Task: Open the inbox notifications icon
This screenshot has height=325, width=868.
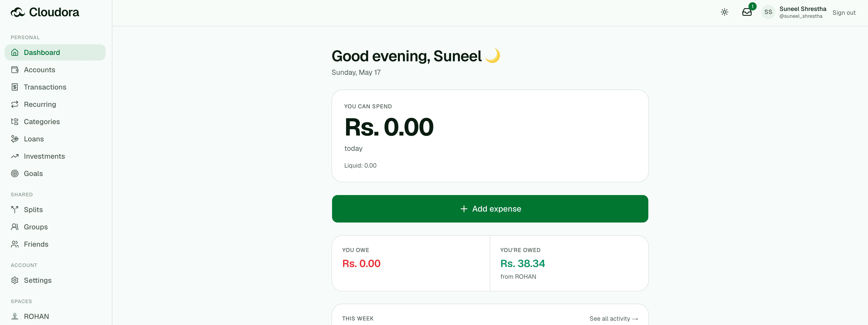Action: [x=747, y=12]
